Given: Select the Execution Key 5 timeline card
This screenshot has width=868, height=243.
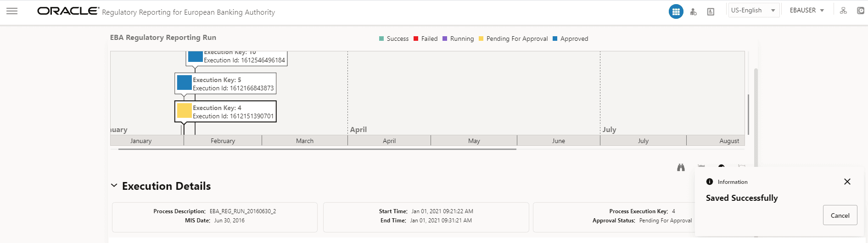Looking at the screenshot, I should [225, 83].
